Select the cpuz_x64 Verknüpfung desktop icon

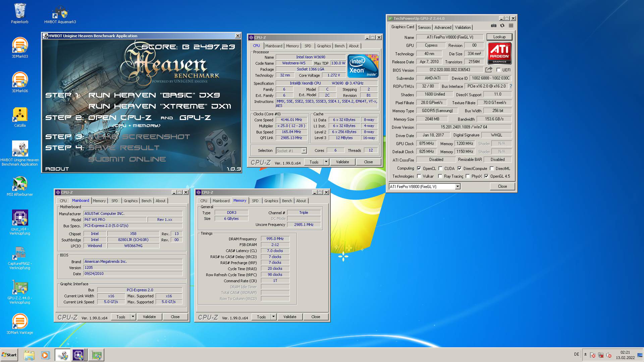tap(20, 223)
